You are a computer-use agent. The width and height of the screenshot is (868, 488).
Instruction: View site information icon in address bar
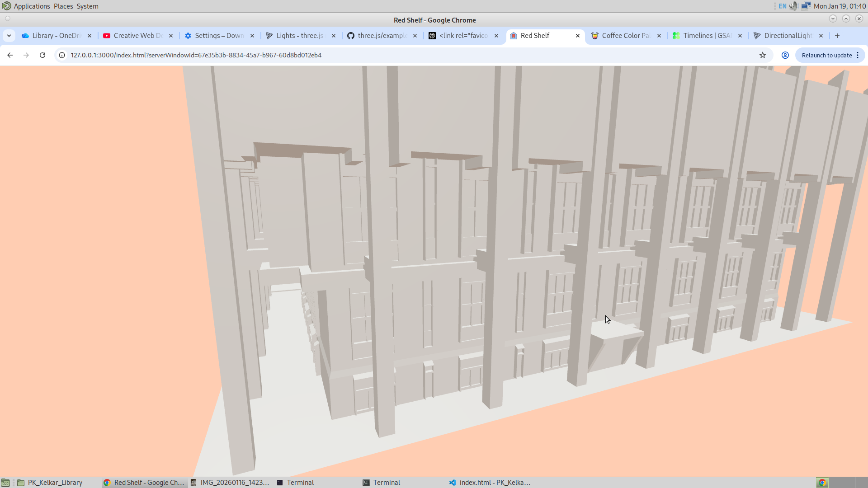62,55
